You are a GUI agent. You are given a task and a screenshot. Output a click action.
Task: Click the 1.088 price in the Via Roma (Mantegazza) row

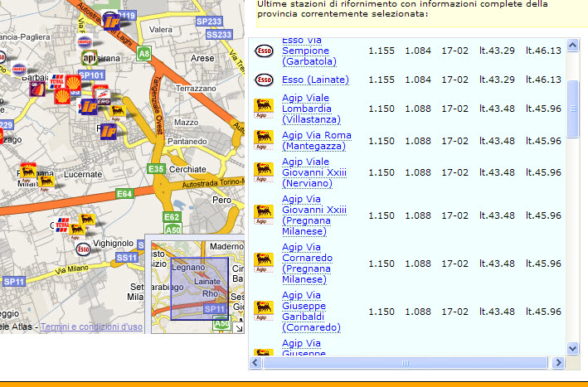pyautogui.click(x=418, y=141)
